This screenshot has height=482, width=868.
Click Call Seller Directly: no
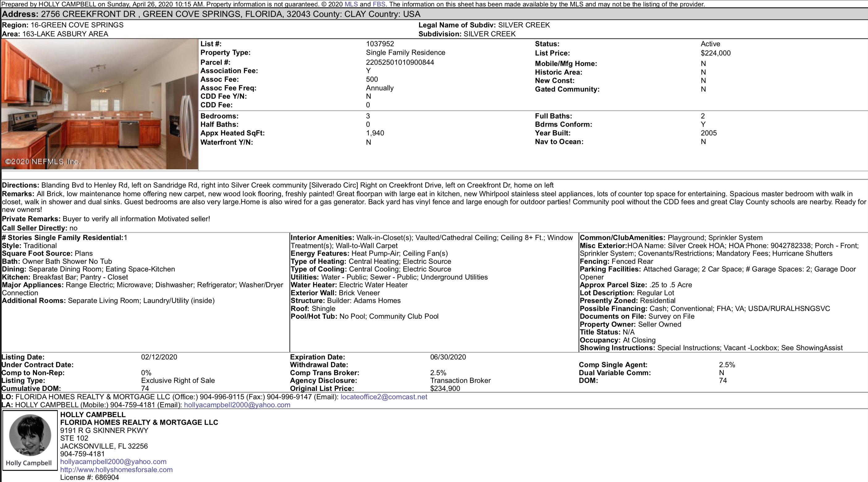(x=40, y=228)
